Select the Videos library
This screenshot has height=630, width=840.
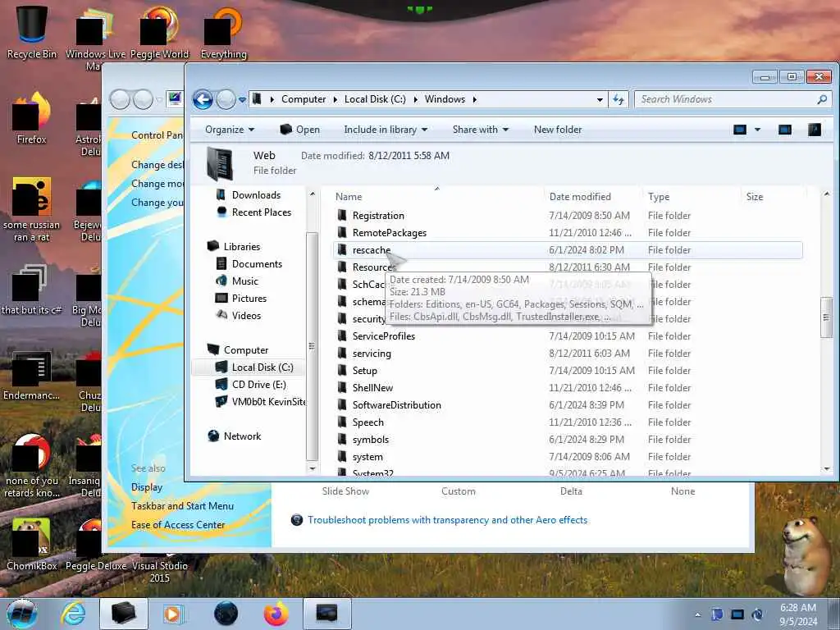point(246,316)
